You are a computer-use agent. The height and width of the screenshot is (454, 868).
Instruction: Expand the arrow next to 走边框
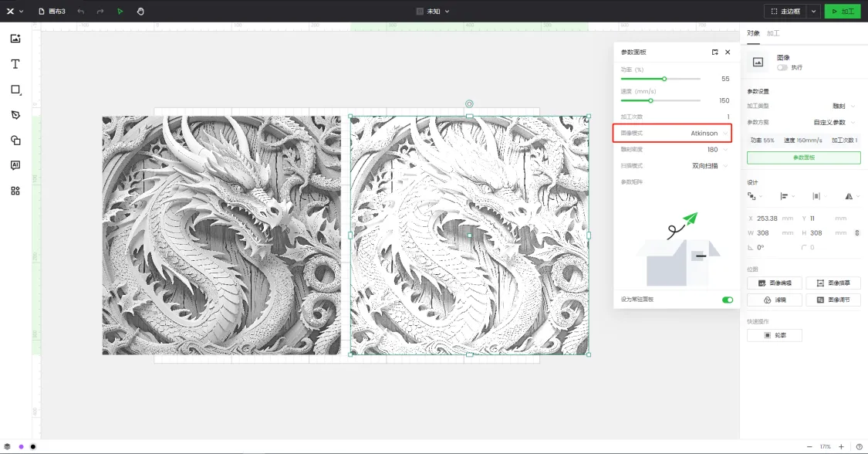[813, 11]
